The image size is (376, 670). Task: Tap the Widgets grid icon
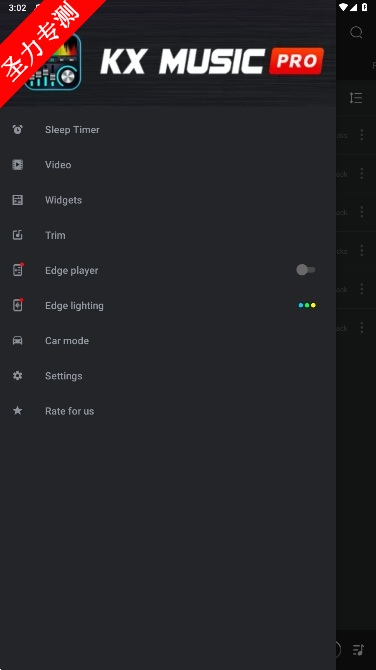click(x=18, y=200)
